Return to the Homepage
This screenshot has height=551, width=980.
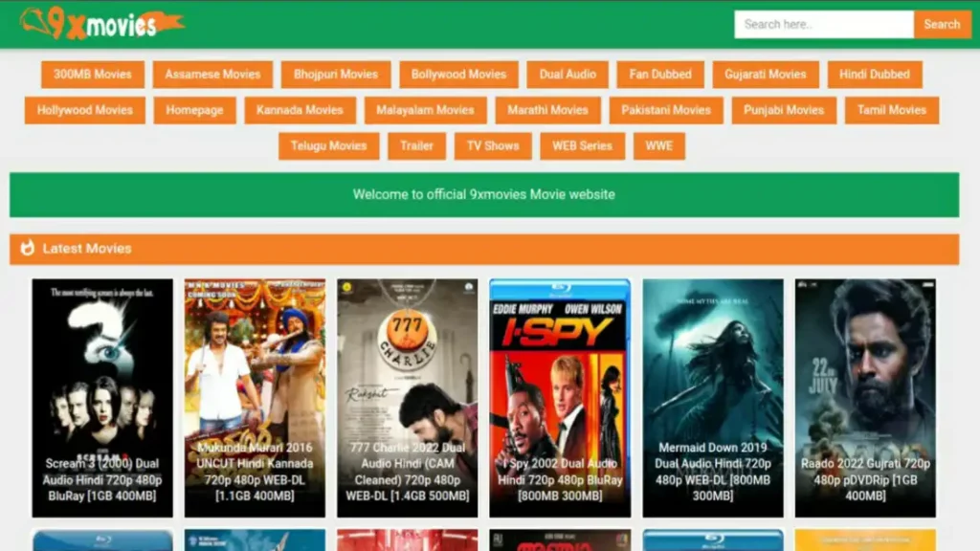point(194,110)
